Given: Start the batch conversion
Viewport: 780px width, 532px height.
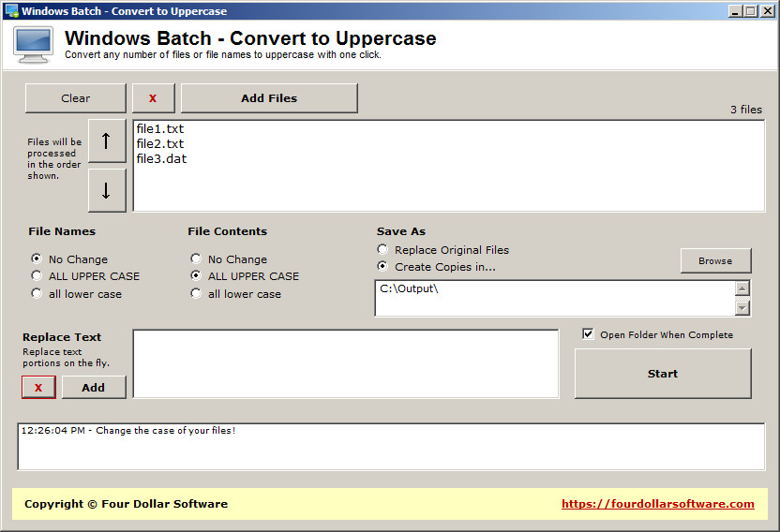Looking at the screenshot, I should coord(663,374).
